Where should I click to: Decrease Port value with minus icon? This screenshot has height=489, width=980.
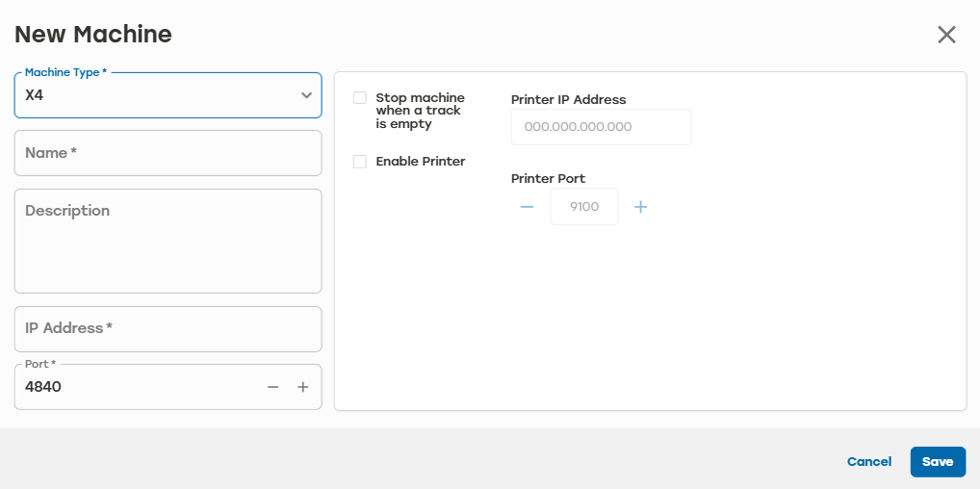(272, 387)
